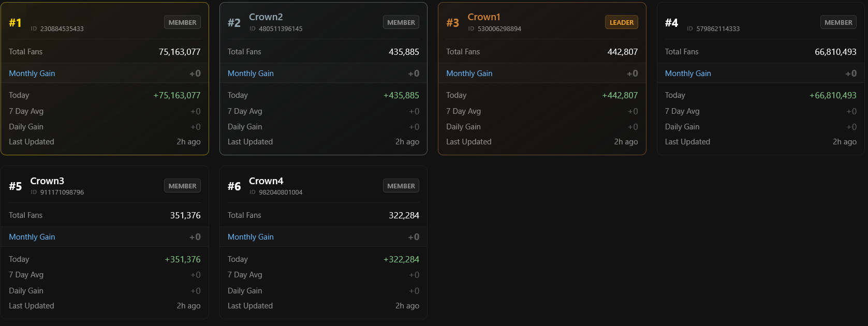The image size is (868, 326).
Task: Click Monthly Gain link on Crown1 card
Action: 469,73
